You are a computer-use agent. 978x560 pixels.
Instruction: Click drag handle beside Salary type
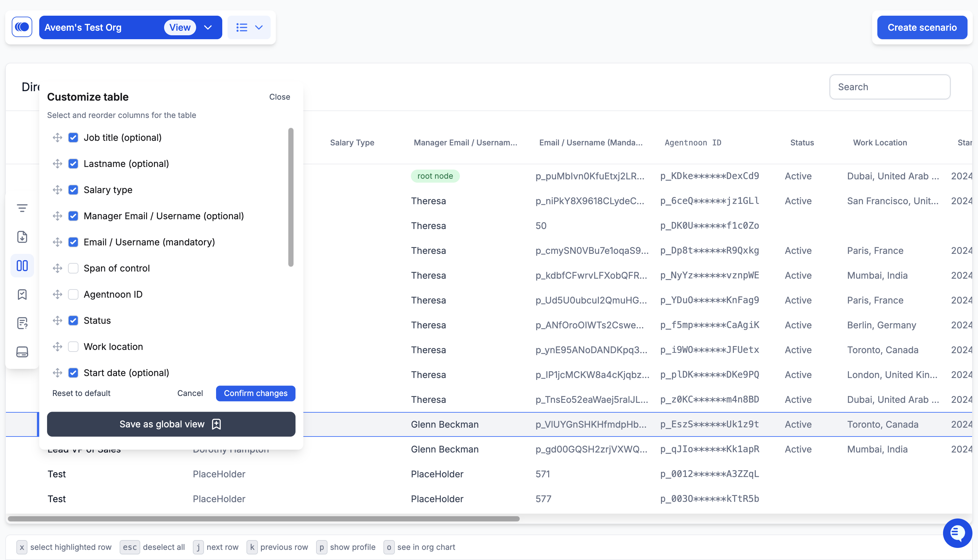click(x=57, y=190)
